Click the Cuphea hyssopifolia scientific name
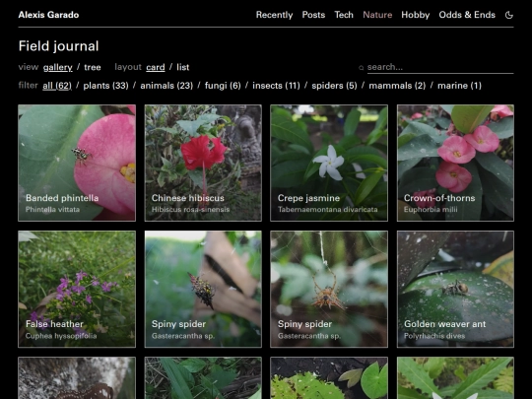532x399 pixels. tap(61, 336)
